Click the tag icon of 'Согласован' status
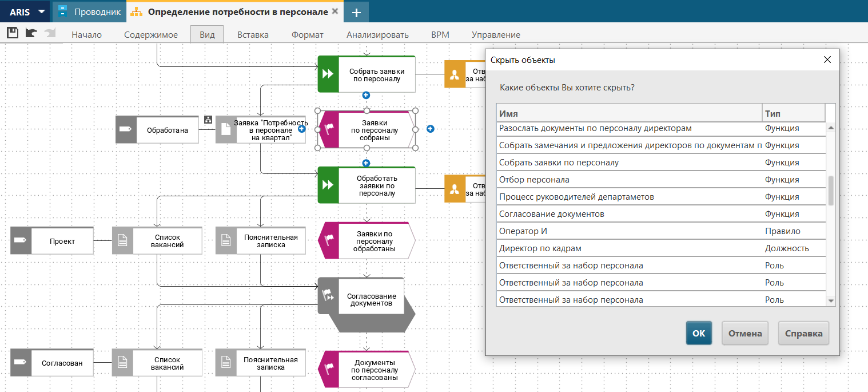 (21, 363)
